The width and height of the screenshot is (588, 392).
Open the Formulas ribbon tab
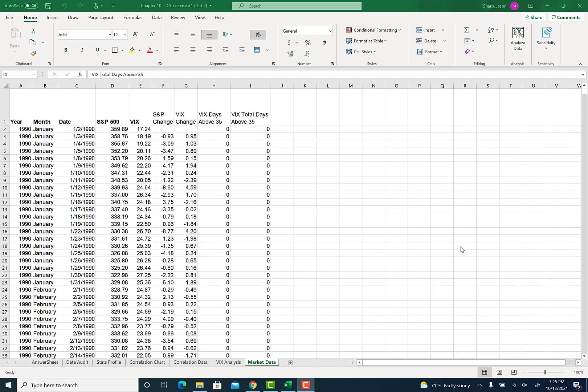click(x=132, y=17)
